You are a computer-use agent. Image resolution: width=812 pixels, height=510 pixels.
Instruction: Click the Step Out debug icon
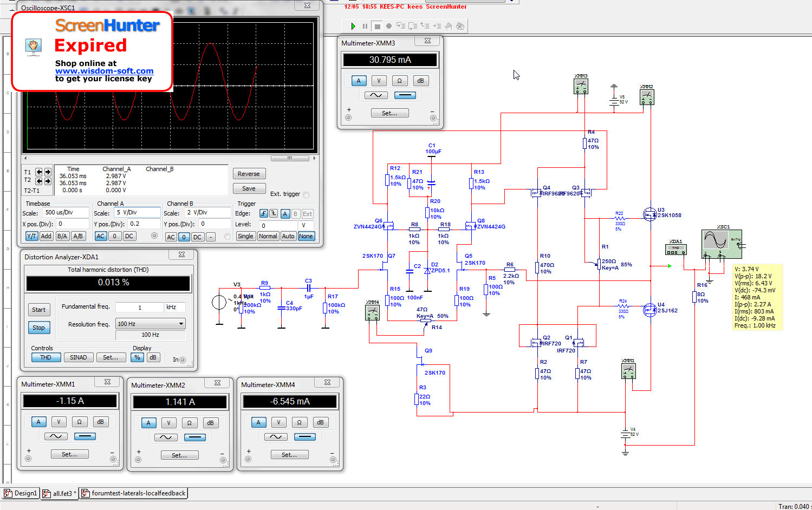coord(425,26)
